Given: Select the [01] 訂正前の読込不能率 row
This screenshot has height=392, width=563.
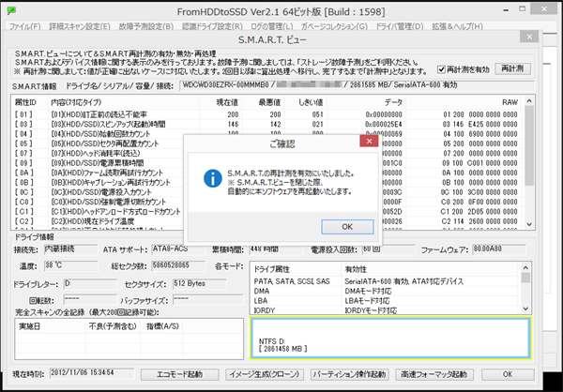Looking at the screenshot, I should click(267, 114).
